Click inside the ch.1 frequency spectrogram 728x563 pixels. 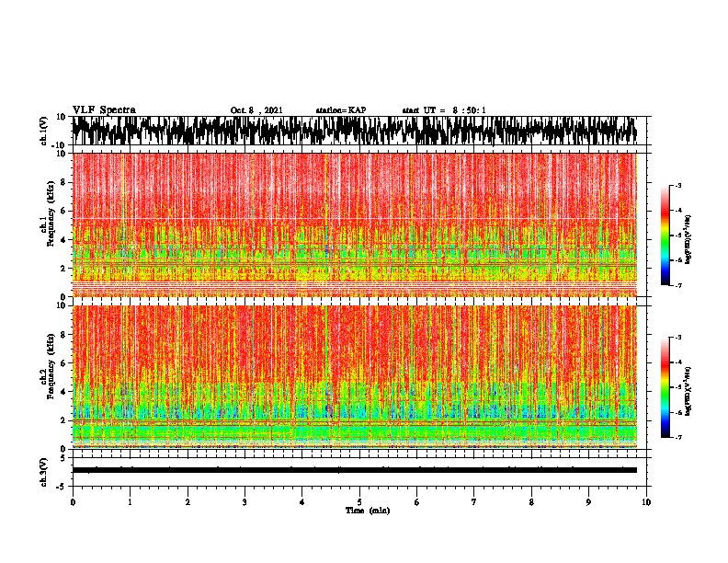355,224
